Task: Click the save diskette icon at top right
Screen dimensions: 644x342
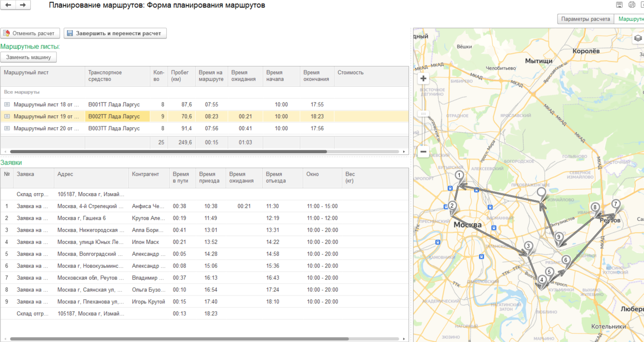Action: (x=619, y=5)
